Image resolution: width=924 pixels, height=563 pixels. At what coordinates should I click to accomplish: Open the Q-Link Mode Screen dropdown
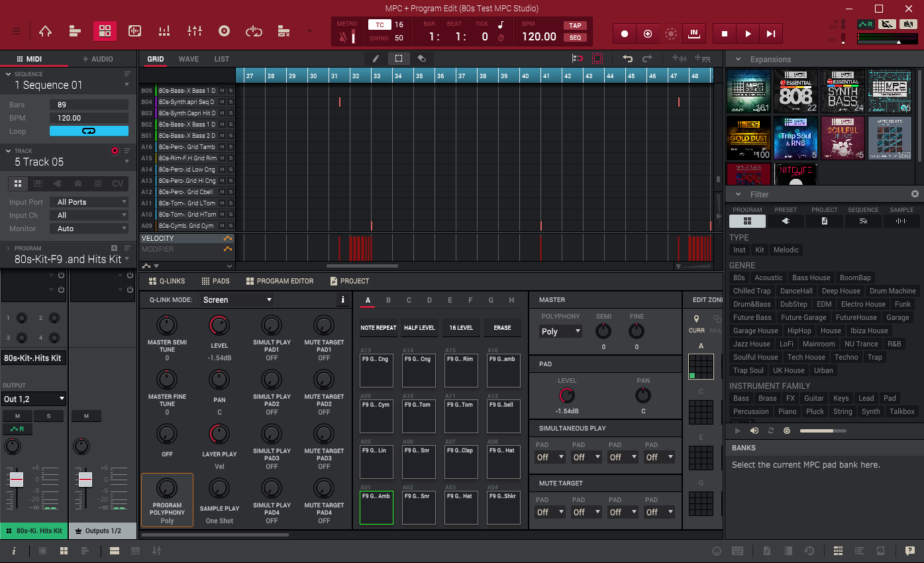point(237,300)
